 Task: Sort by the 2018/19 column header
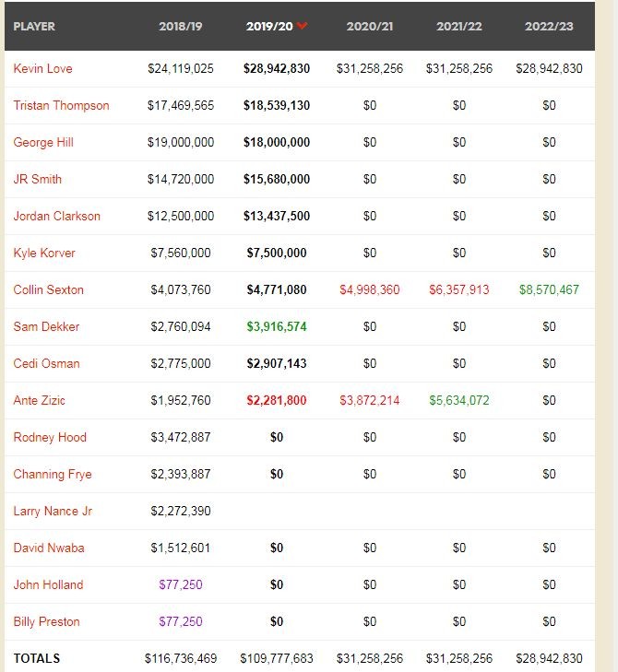(180, 26)
